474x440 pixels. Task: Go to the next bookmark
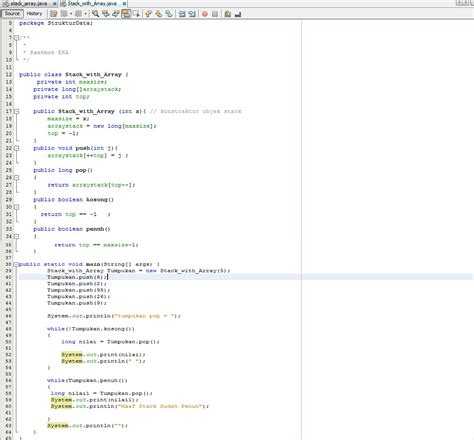pyautogui.click(x=159, y=14)
